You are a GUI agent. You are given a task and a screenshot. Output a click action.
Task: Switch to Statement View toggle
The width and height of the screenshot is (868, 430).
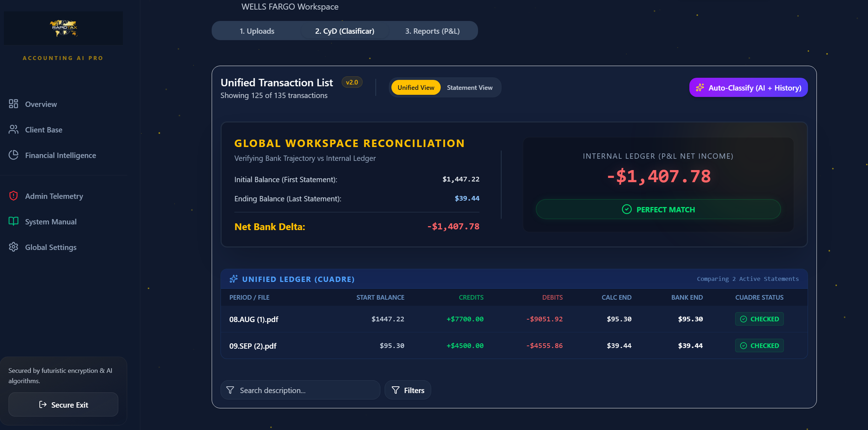pyautogui.click(x=469, y=88)
